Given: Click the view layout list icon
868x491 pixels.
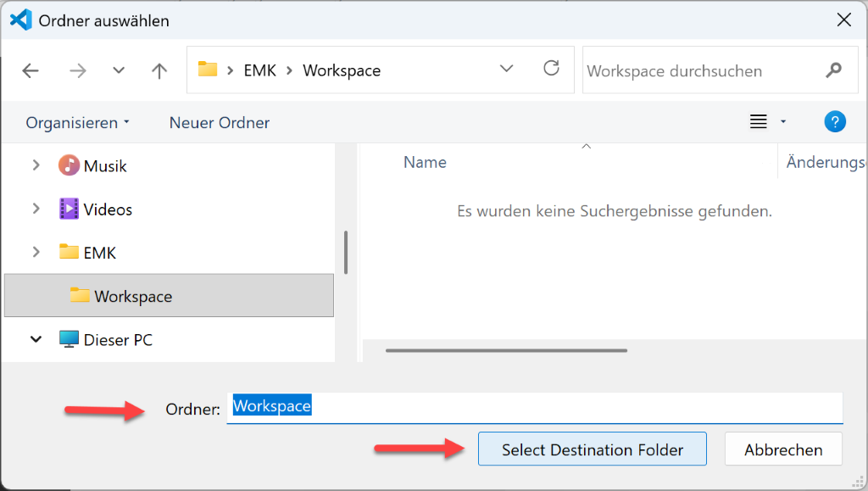Looking at the screenshot, I should click(x=759, y=122).
